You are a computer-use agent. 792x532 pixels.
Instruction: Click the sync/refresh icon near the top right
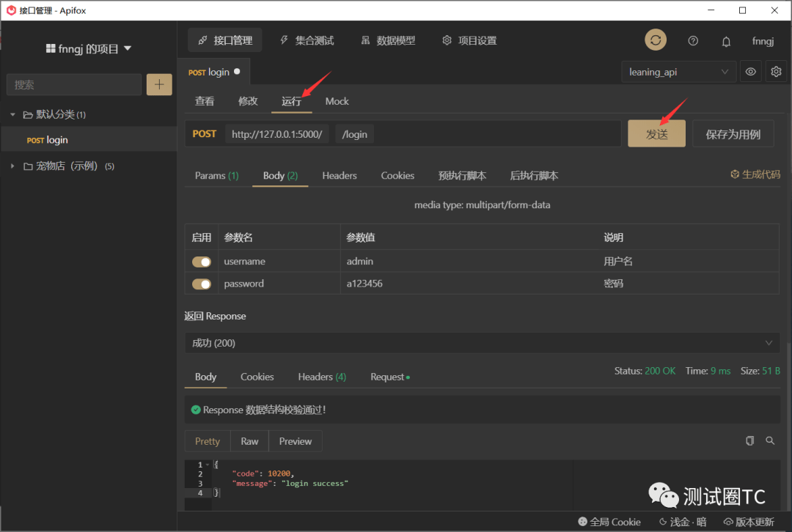point(655,40)
